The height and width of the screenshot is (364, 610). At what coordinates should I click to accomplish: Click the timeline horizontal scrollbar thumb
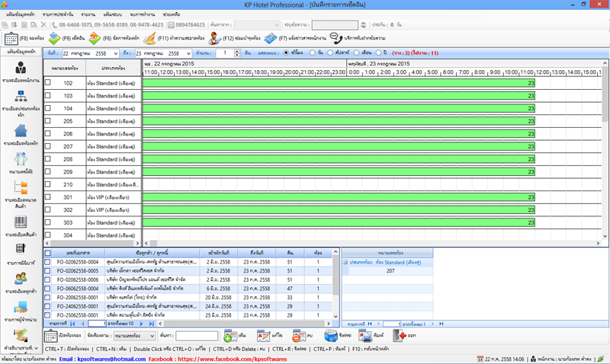click(x=153, y=243)
